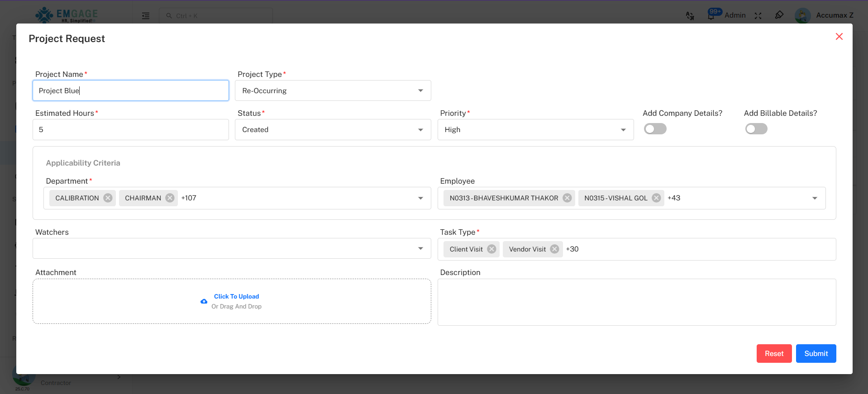Remove the CHAIRMAN department chip
Screen dimensions: 868x394
(170, 198)
